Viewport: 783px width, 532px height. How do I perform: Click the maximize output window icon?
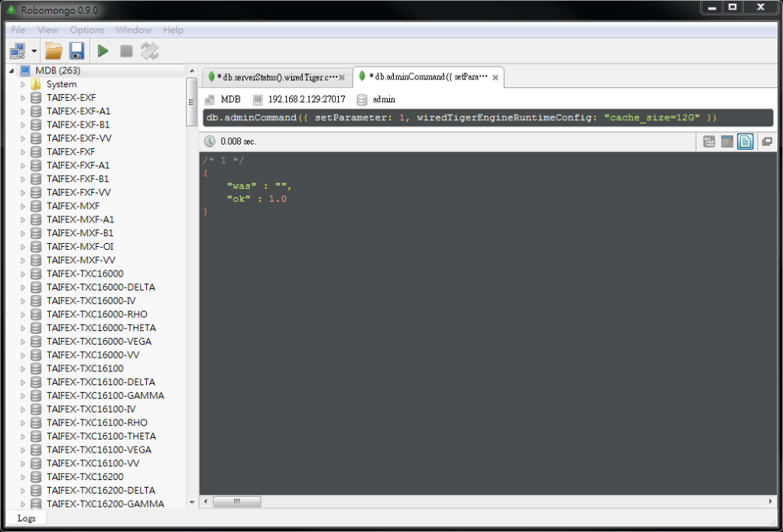[x=767, y=141]
